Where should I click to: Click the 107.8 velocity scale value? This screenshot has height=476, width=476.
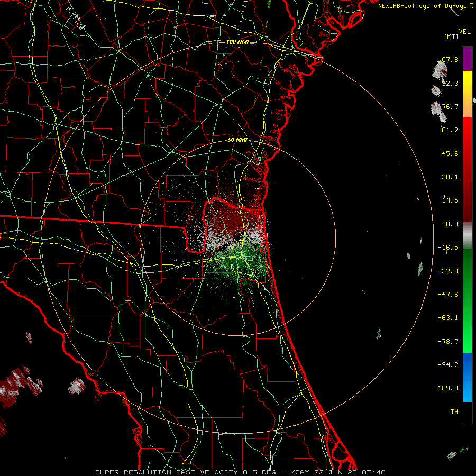tap(448, 59)
